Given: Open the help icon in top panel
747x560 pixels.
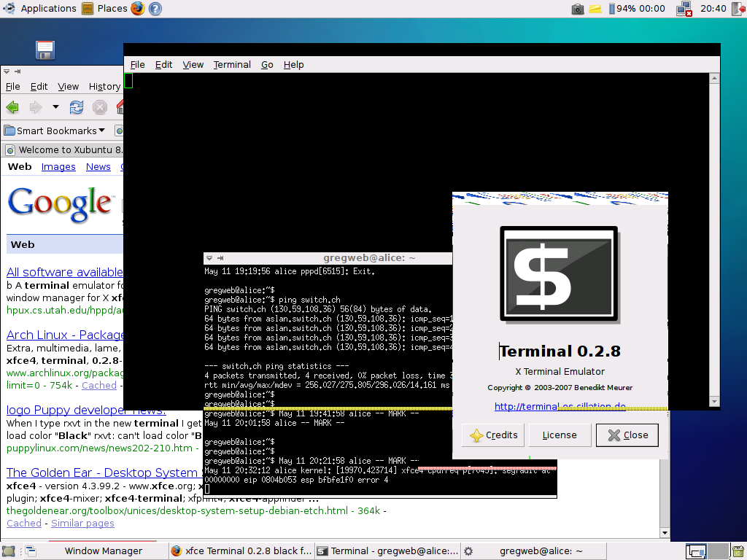Looking at the screenshot, I should [x=155, y=9].
